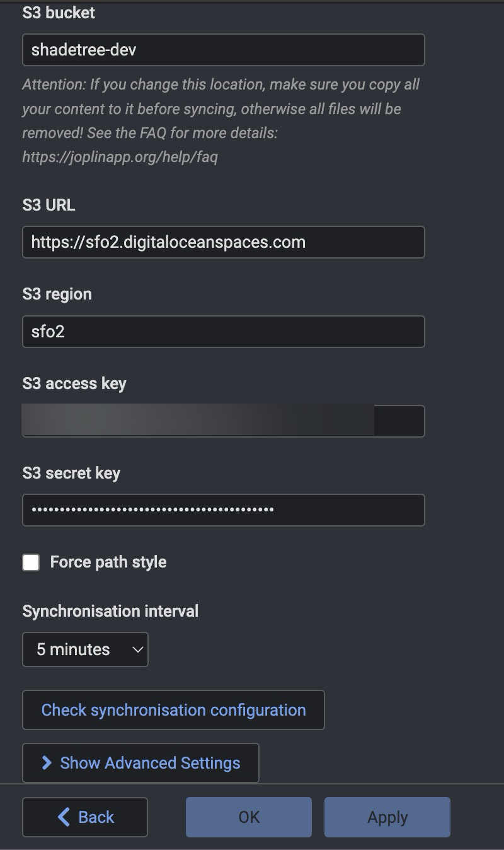The width and height of the screenshot is (504, 850).
Task: Click the Apply button
Action: [x=387, y=817]
